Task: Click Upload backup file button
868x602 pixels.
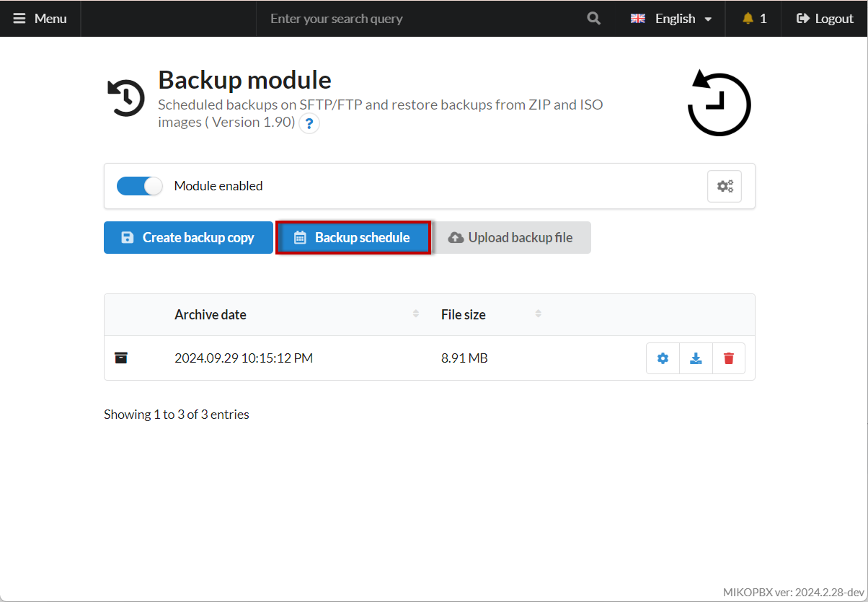Action: 511,237
